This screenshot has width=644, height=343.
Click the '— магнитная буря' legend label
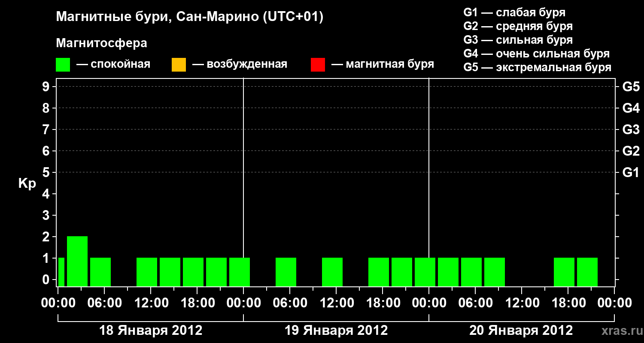click(383, 65)
